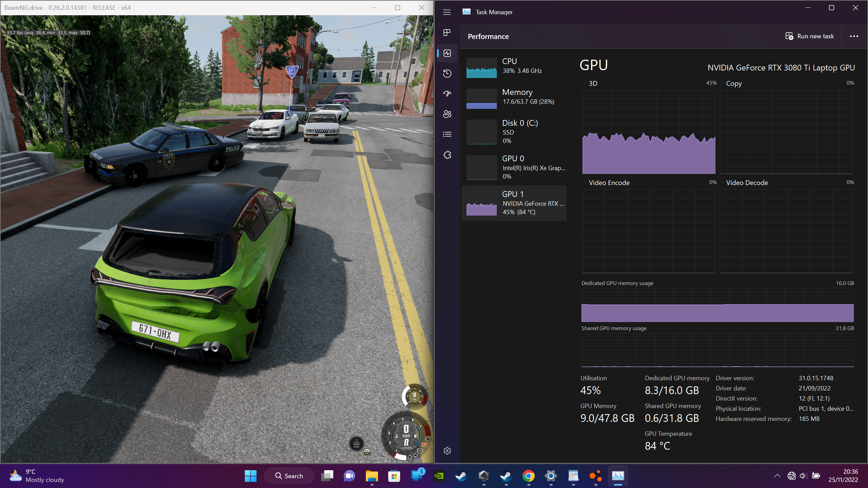Open Windows Start menu
868x488 pixels.
pyautogui.click(x=251, y=476)
